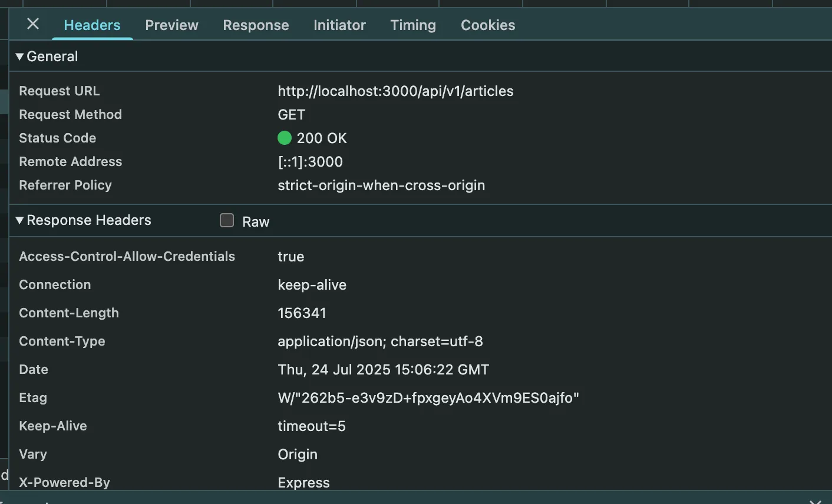The width and height of the screenshot is (832, 504).
Task: Show the Timing tab
Action: pyautogui.click(x=413, y=25)
